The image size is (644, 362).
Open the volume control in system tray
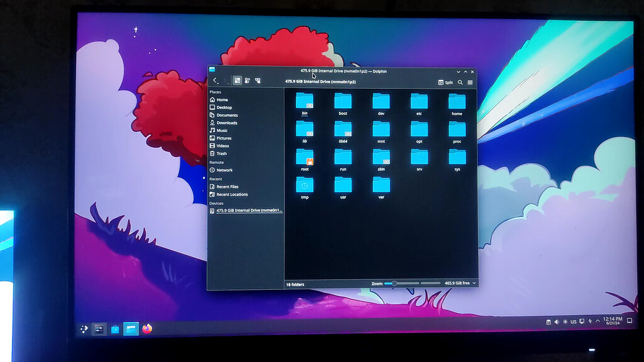pyautogui.click(x=557, y=321)
